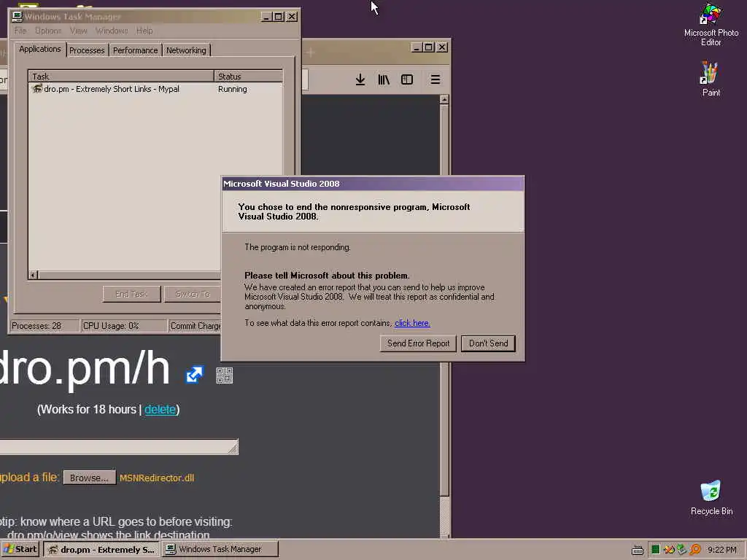747x560 pixels.
Task: Click the blue open-link arrow icon beside dro.pm/h
Action: (x=194, y=375)
